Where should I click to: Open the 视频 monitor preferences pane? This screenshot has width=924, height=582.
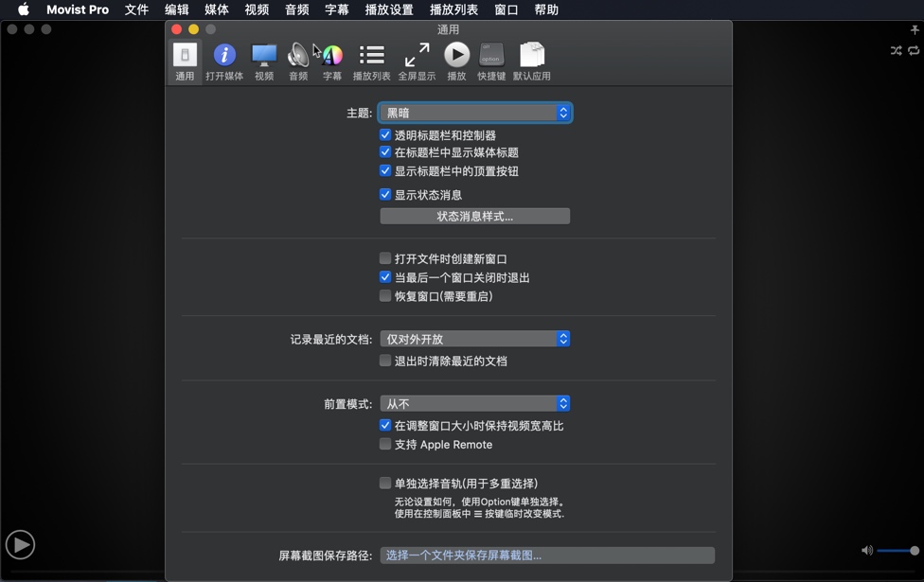coord(264,62)
